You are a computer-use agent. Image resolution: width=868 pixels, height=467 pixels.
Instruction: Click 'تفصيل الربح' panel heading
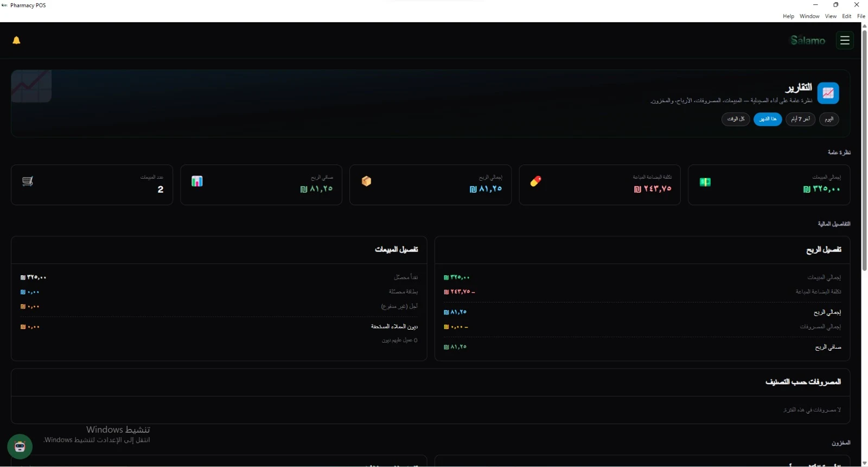pyautogui.click(x=824, y=250)
